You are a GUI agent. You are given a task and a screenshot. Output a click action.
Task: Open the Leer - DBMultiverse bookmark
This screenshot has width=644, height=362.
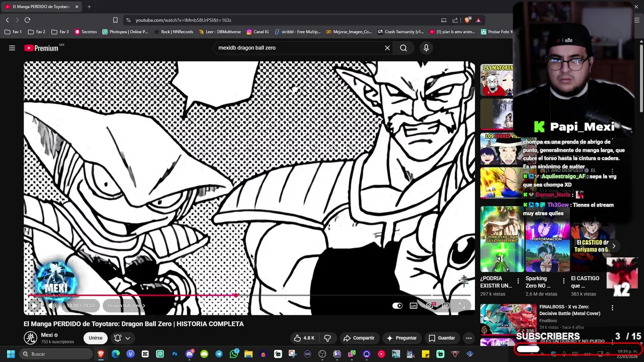220,32
